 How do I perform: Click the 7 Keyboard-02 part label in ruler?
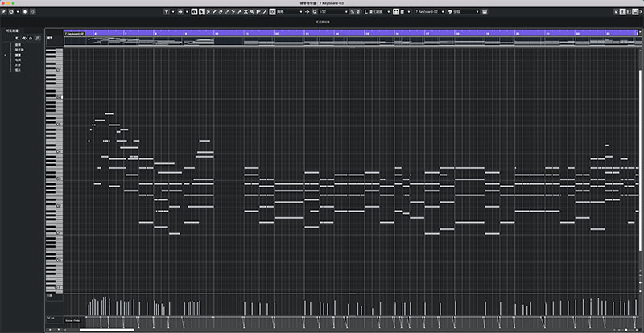(x=74, y=34)
